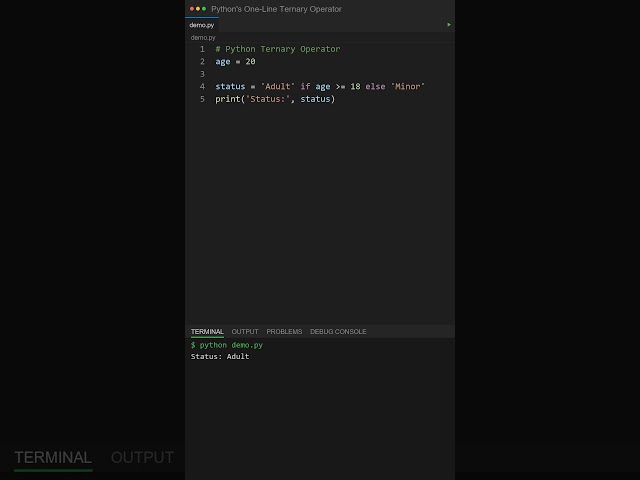The height and width of the screenshot is (480, 640).
Task: Click the 'Minor' string literal
Action: coord(408,87)
